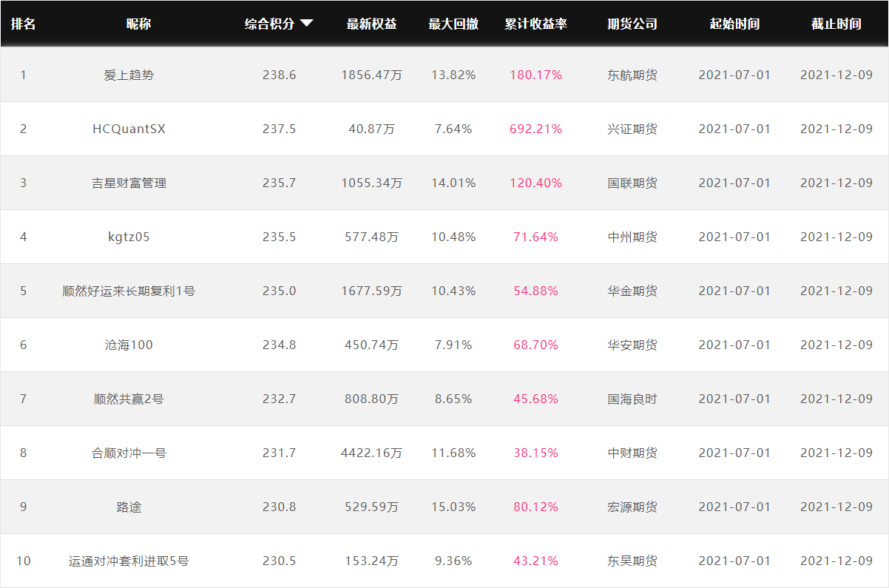
Task: Open the 路途 nickname
Action: 129,507
